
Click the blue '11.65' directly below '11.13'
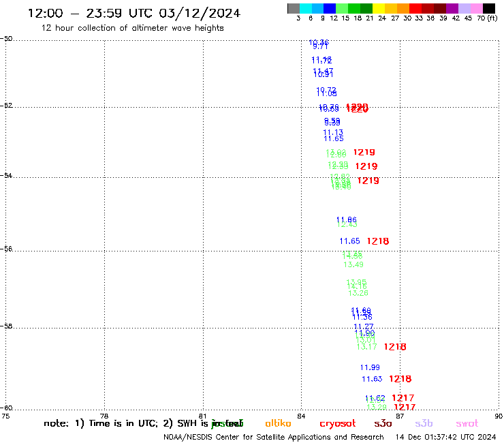coord(334,138)
